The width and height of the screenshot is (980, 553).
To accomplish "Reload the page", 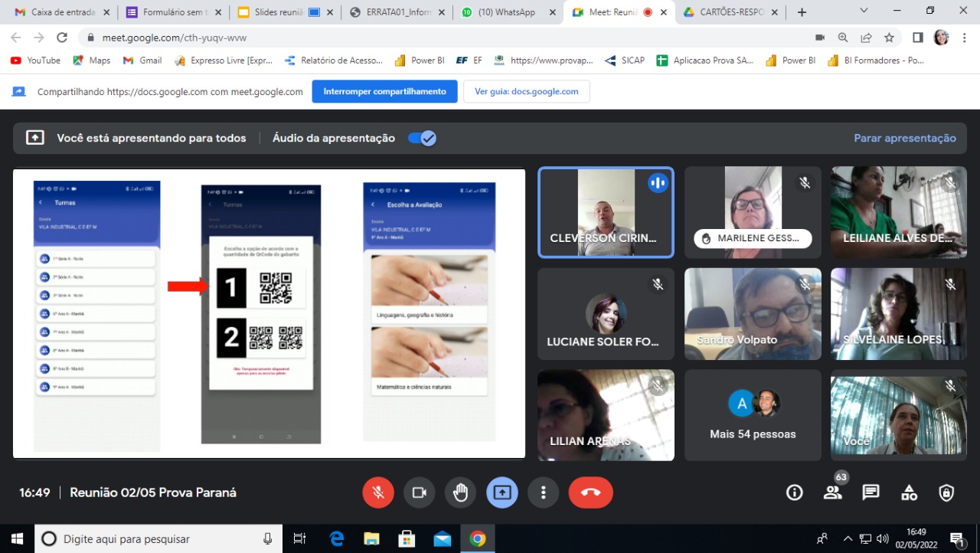I will 62,38.
